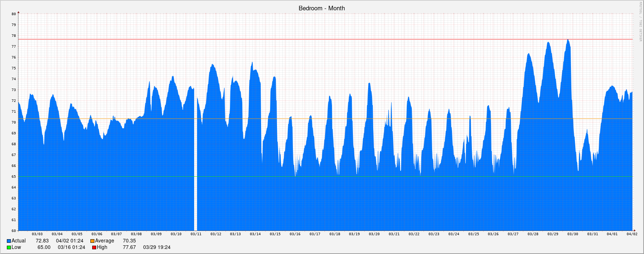
Task: Click the white data gap in the chart
Action: [196, 163]
